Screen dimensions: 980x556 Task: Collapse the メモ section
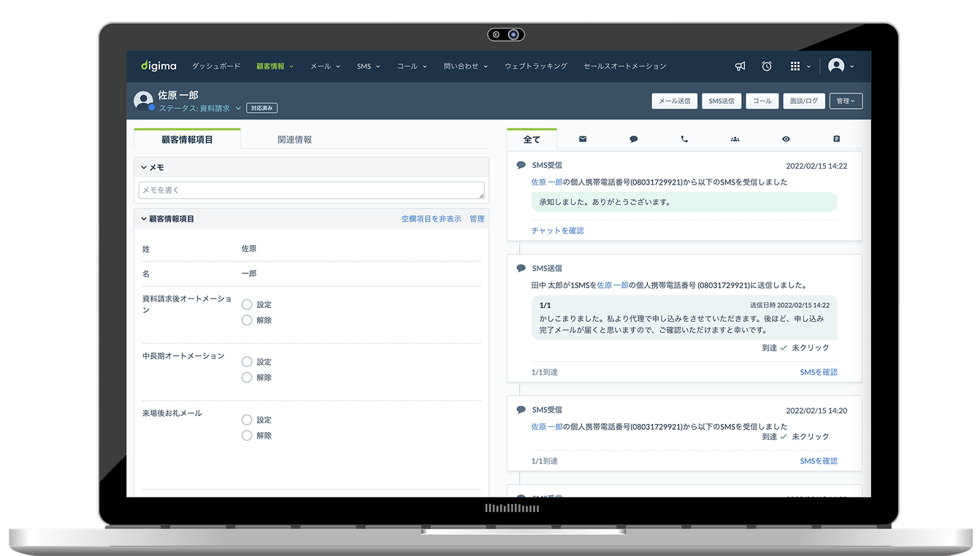tap(145, 168)
